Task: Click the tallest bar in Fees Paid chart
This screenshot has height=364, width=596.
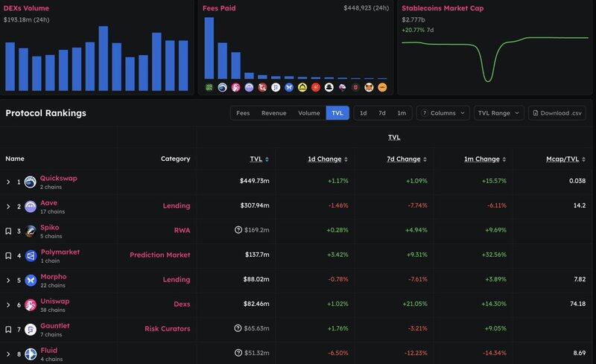Action: pos(209,48)
